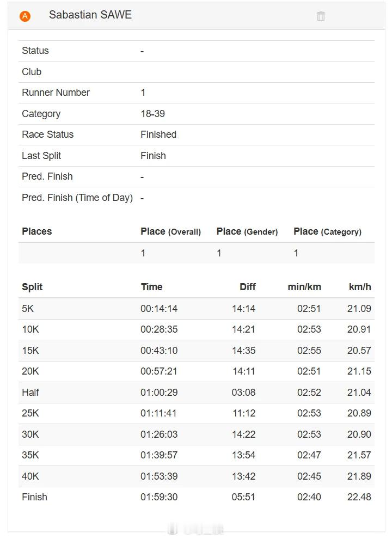The image size is (392, 539).
Task: Click the 30K split time 01:26:03
Action: (159, 434)
